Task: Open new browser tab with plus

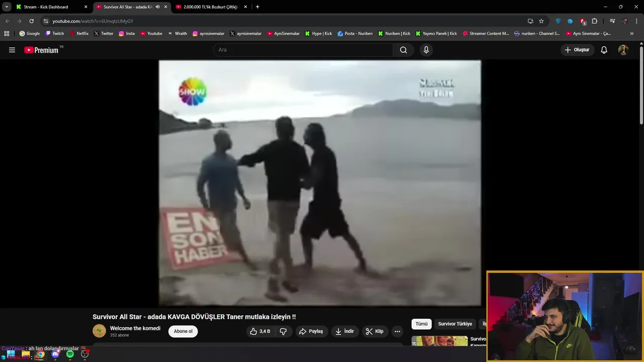Action: (x=258, y=7)
